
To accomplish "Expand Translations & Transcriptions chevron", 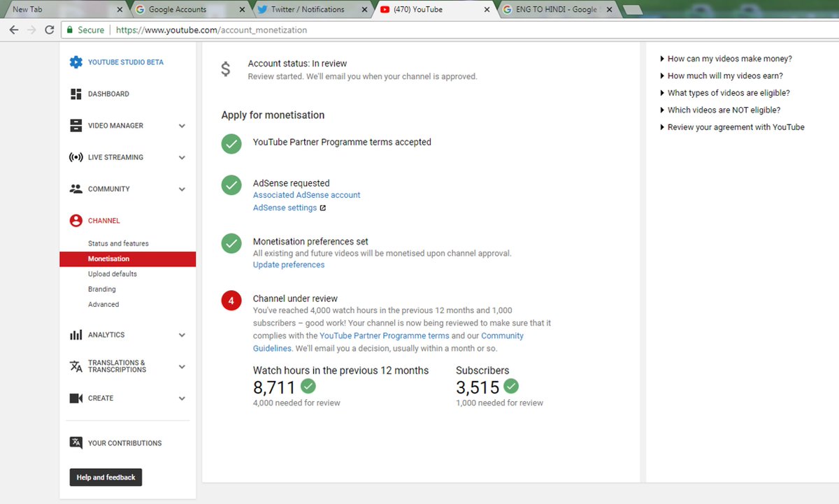I will [x=182, y=367].
